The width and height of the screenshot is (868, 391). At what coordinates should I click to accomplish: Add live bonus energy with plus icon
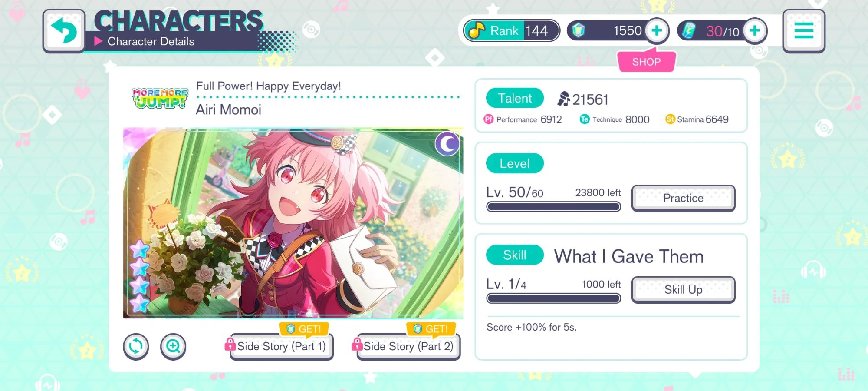[755, 31]
